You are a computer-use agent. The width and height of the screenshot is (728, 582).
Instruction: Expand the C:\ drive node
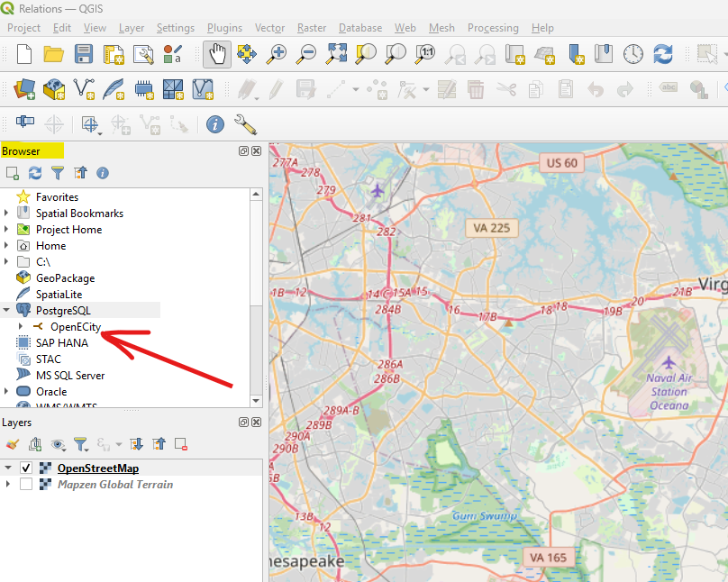coord(6,262)
